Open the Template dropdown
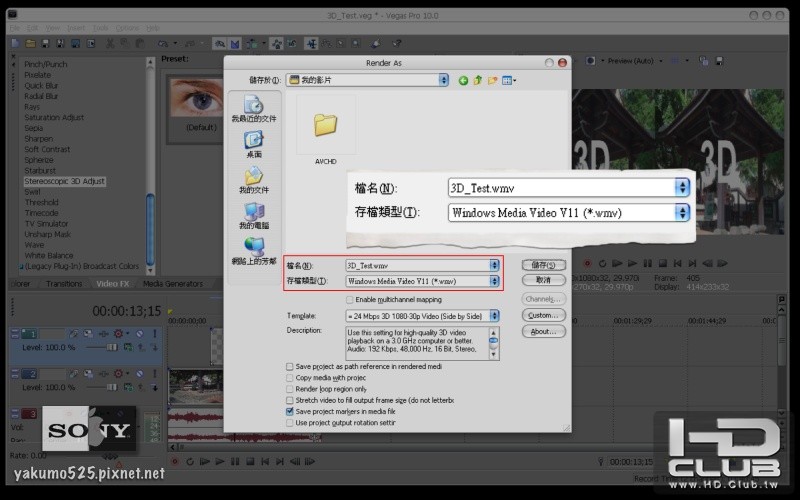 click(x=494, y=316)
